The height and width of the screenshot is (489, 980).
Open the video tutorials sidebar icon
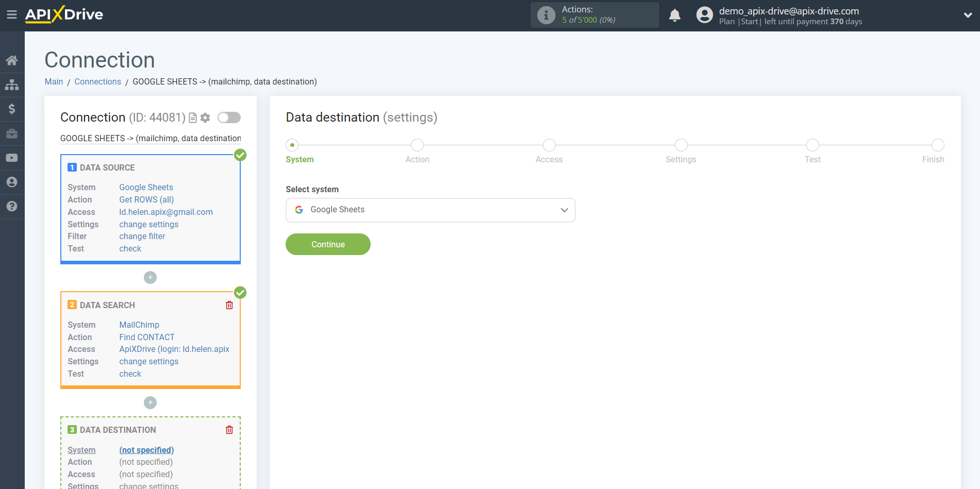pyautogui.click(x=12, y=158)
